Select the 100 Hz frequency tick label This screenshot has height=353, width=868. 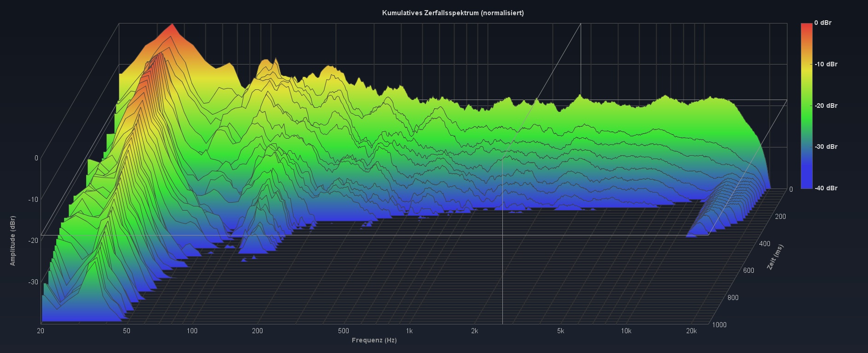pos(192,331)
